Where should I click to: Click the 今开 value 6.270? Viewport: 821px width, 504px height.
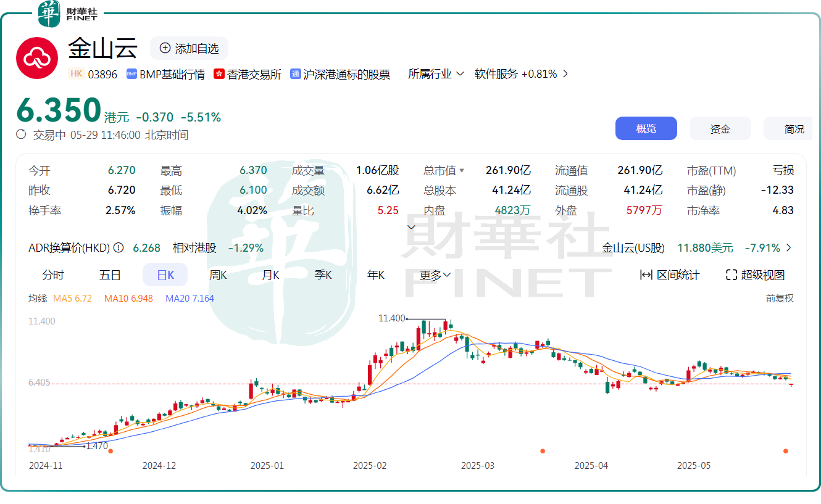point(122,171)
